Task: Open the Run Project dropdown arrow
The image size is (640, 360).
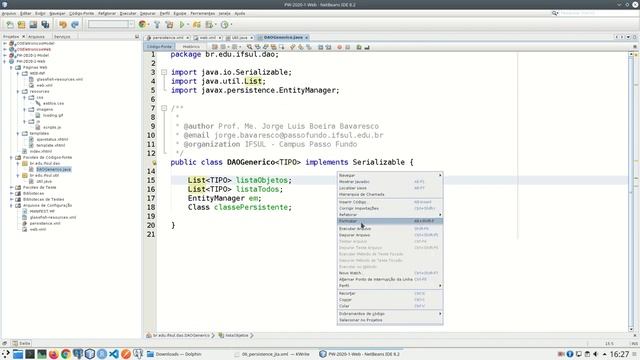Action: [x=188, y=25]
